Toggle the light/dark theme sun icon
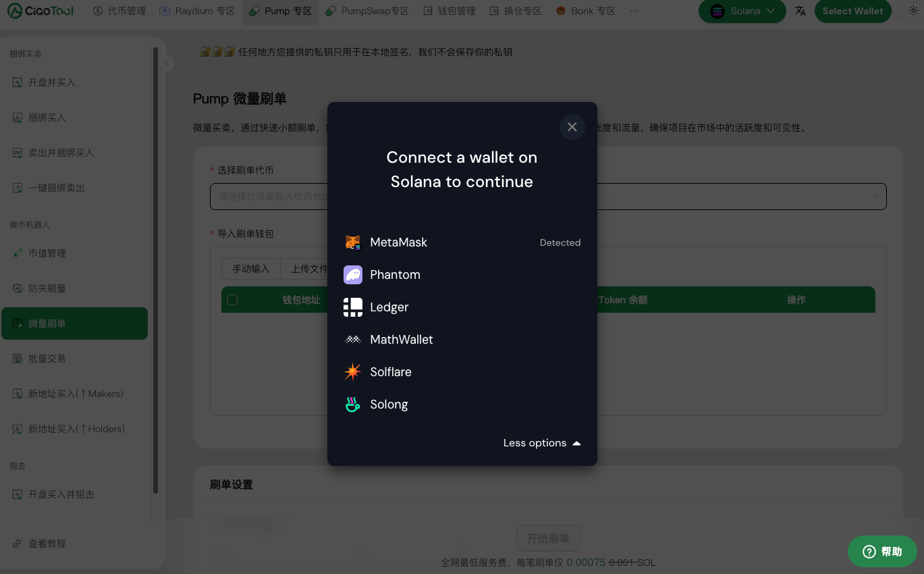924x574 pixels. coord(913,11)
